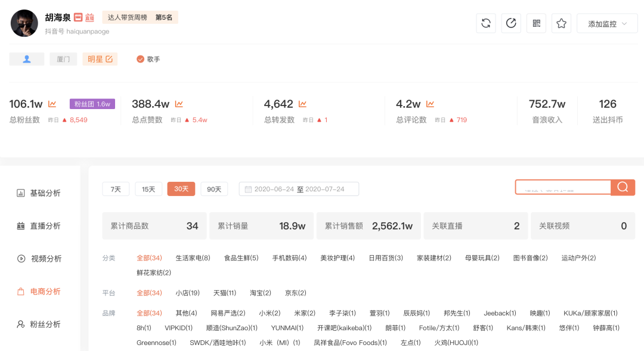Filter platform by 天猫(11)
The height and width of the screenshot is (351, 644).
pos(225,293)
